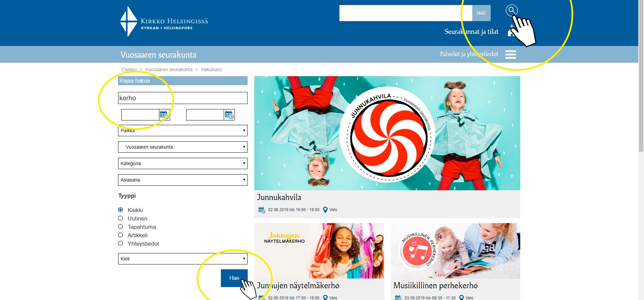Viewport: 644px width, 300px height.
Task: Expand the Kieli language dropdown
Action: [x=182, y=259]
